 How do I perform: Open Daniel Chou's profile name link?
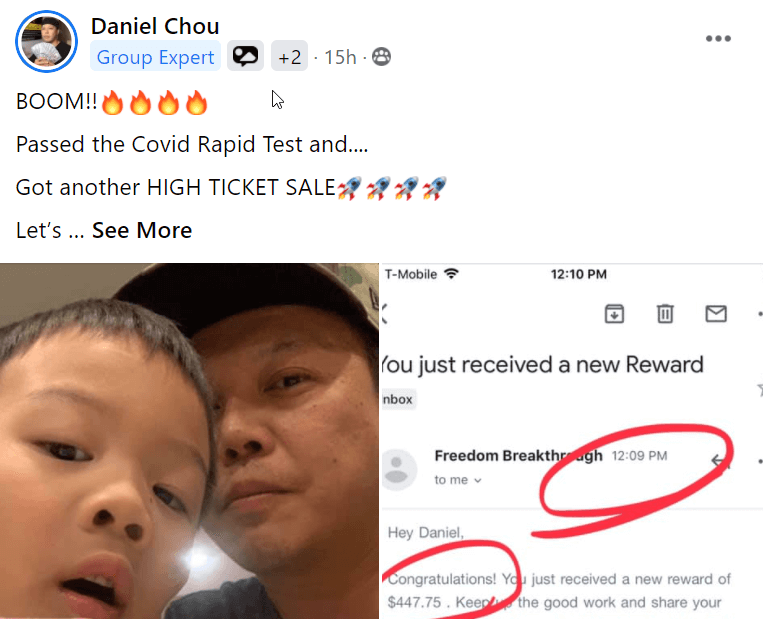coord(155,26)
